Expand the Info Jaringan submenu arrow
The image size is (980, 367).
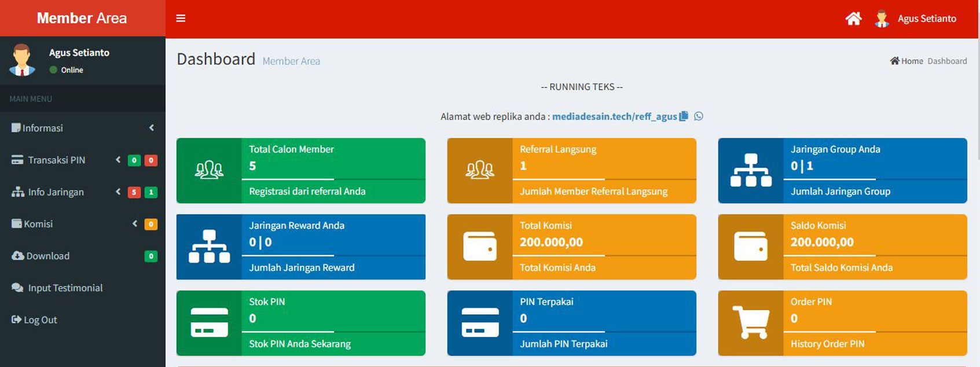118,192
